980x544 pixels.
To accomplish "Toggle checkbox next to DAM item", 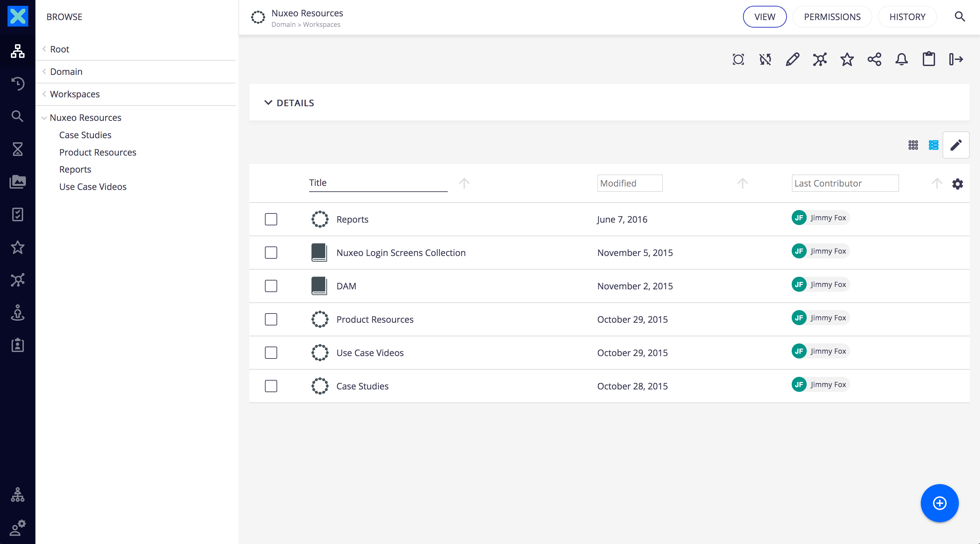I will point(271,285).
